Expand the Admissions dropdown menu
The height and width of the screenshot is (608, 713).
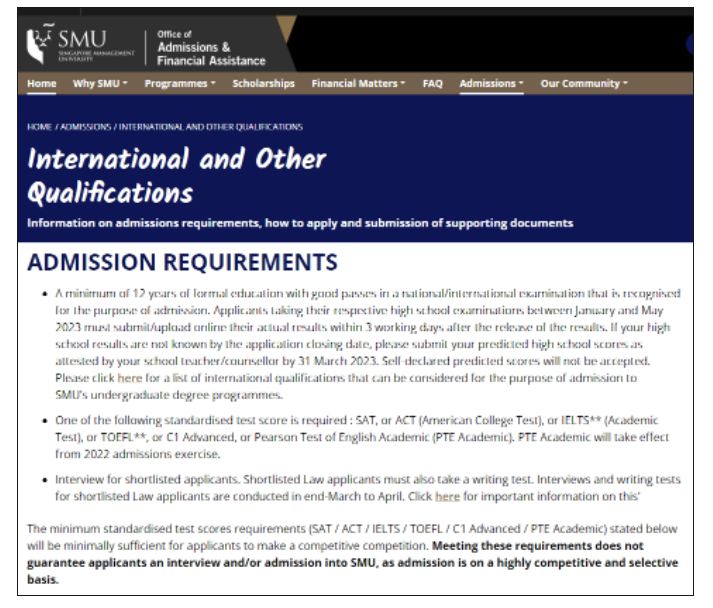(491, 84)
